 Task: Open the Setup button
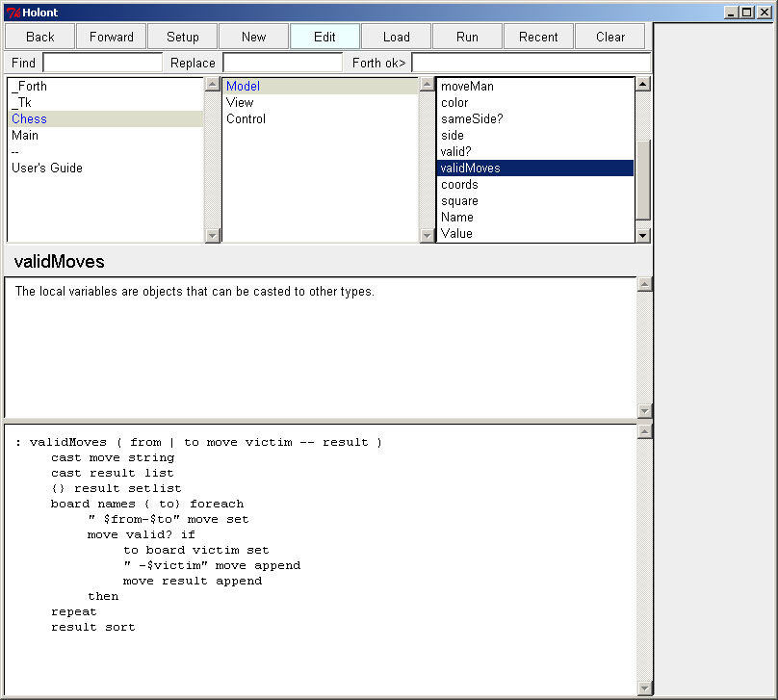[x=183, y=37]
